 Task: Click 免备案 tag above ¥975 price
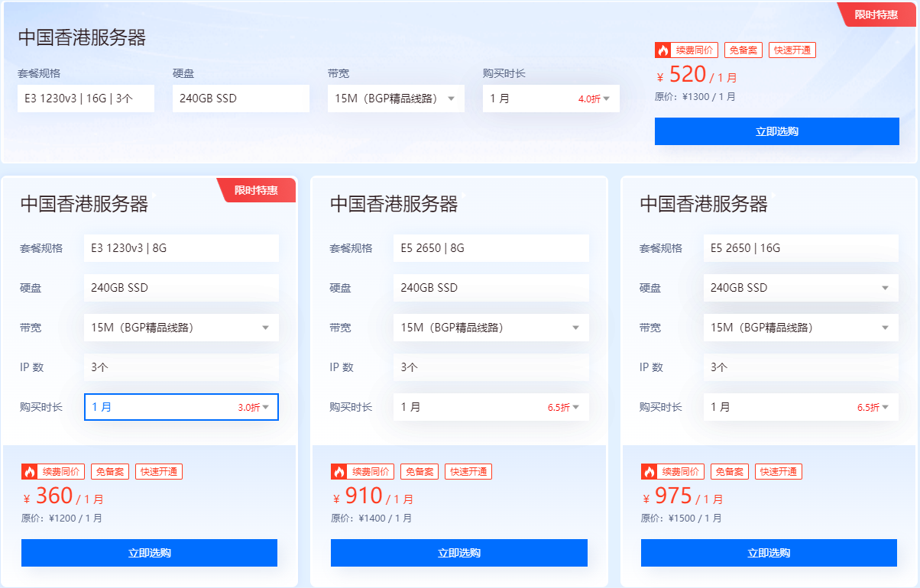(x=730, y=472)
